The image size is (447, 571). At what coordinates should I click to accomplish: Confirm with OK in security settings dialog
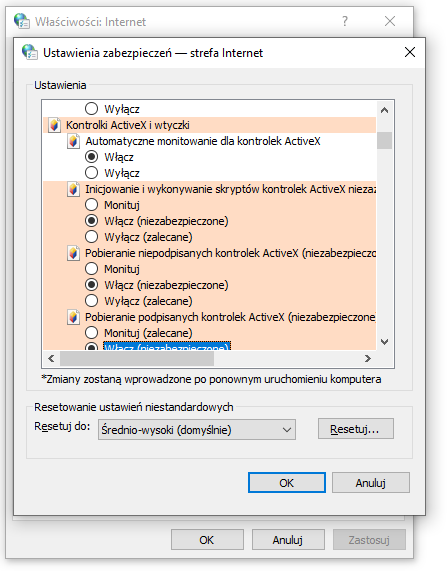point(287,483)
